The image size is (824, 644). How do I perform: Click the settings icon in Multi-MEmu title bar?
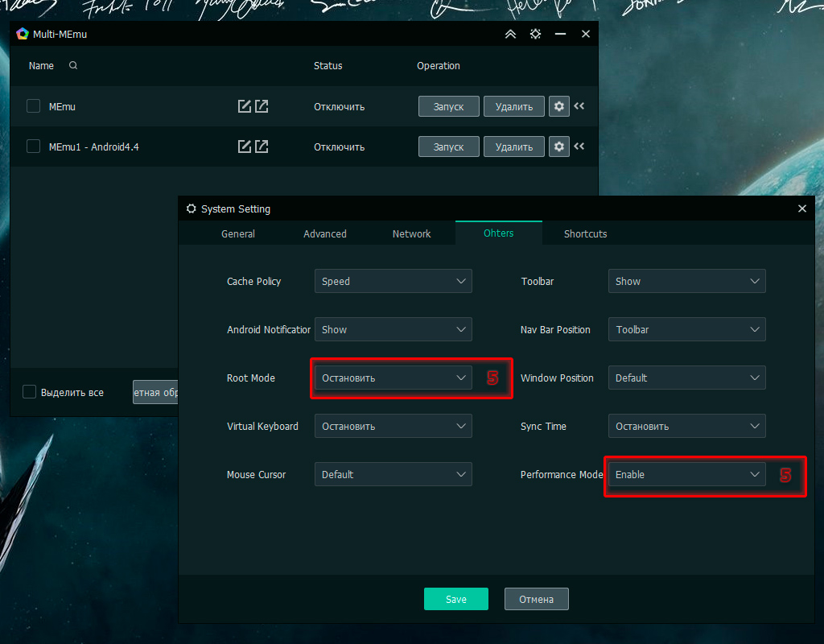535,34
